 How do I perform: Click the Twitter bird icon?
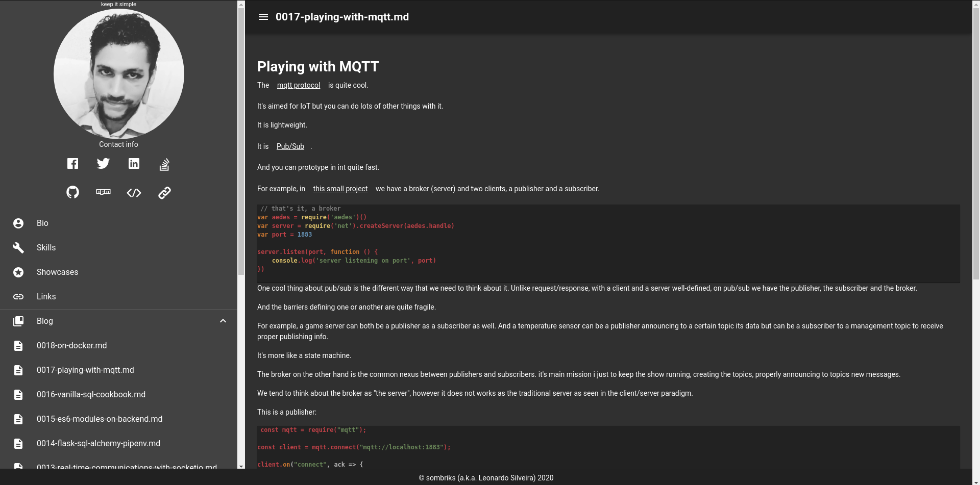click(103, 163)
